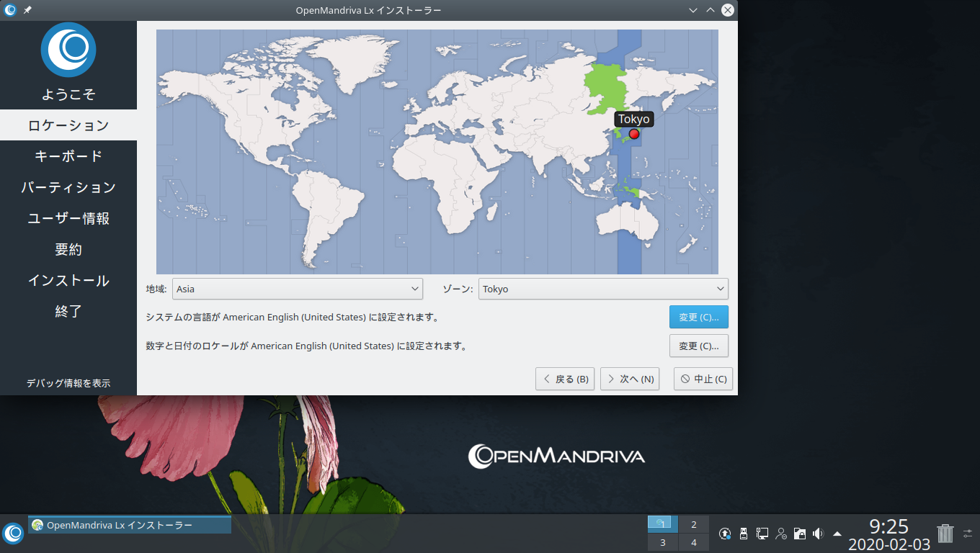Click the 戻る (B) back button
Screen dimensions: 980x553
click(565, 379)
